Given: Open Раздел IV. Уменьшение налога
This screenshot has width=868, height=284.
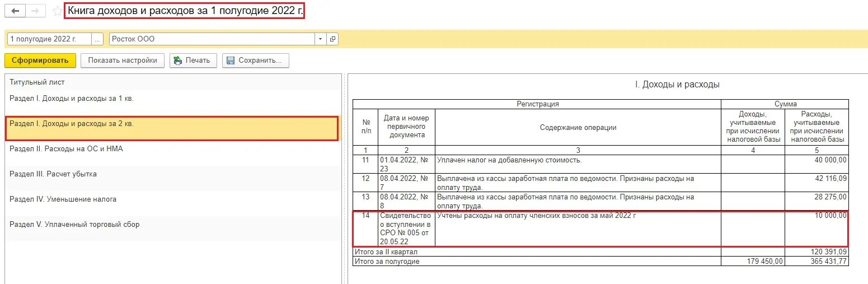Looking at the screenshot, I should (173, 204).
